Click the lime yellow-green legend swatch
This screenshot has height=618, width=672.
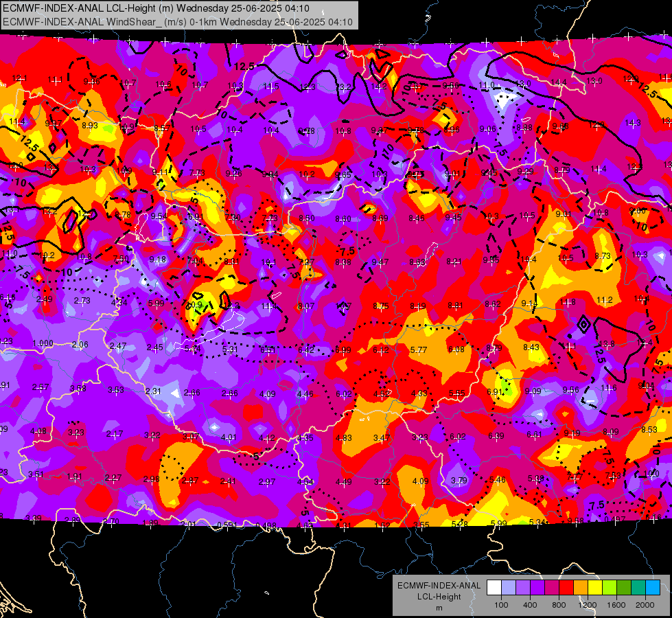[x=610, y=587]
